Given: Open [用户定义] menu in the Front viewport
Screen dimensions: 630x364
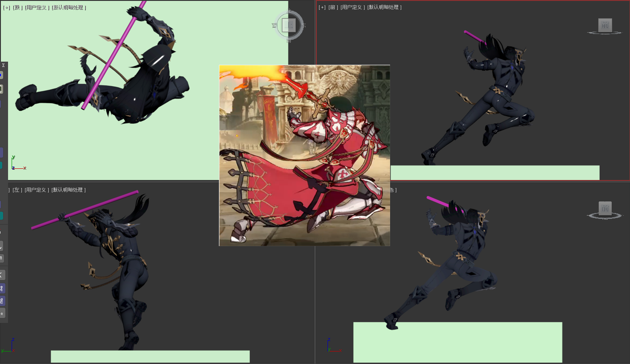Looking at the screenshot, I should [352, 7].
